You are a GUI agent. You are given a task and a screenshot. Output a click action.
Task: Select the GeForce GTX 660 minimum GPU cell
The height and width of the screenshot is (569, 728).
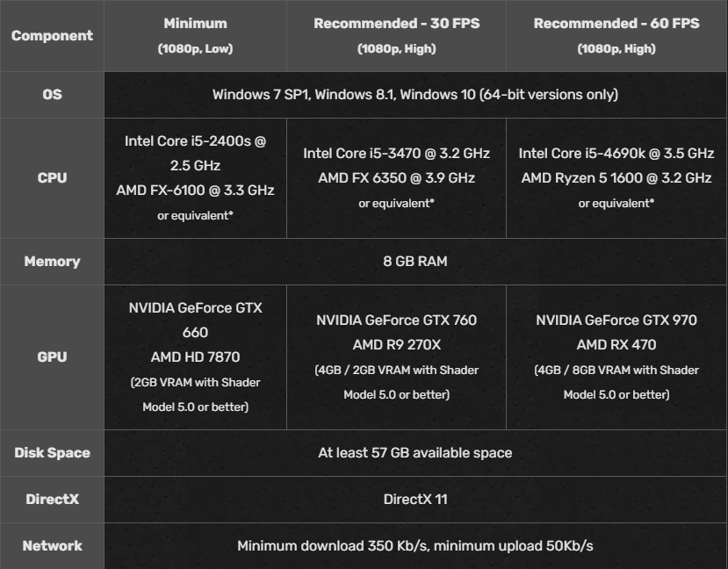pyautogui.click(x=195, y=357)
